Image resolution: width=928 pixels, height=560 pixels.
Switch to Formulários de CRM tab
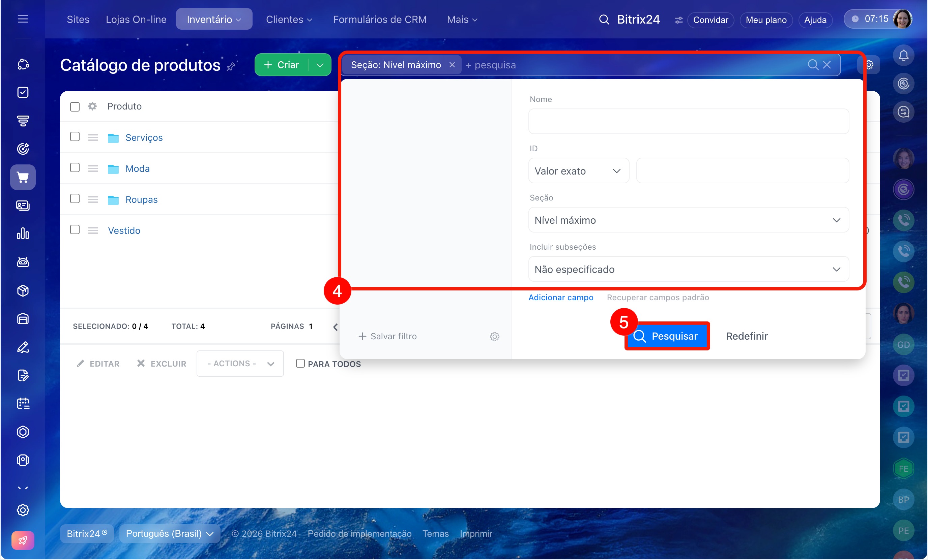click(380, 19)
